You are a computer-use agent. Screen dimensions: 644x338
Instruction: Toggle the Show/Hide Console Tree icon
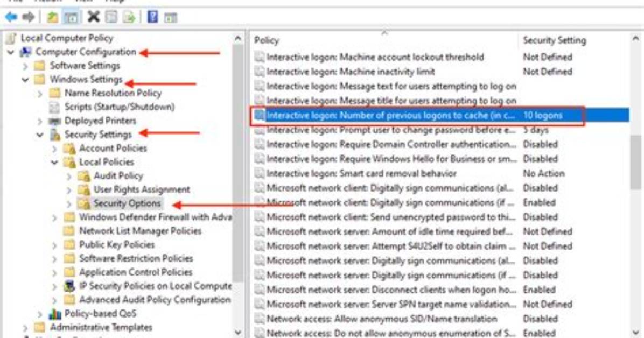(71, 17)
